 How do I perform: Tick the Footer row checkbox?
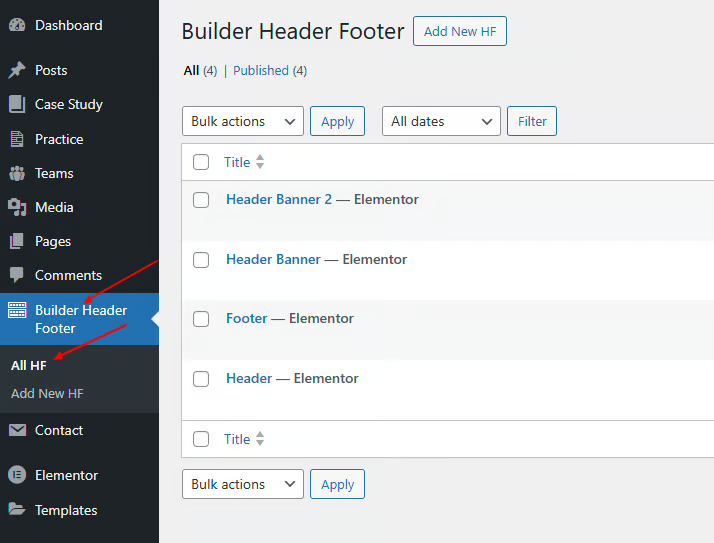(x=201, y=319)
